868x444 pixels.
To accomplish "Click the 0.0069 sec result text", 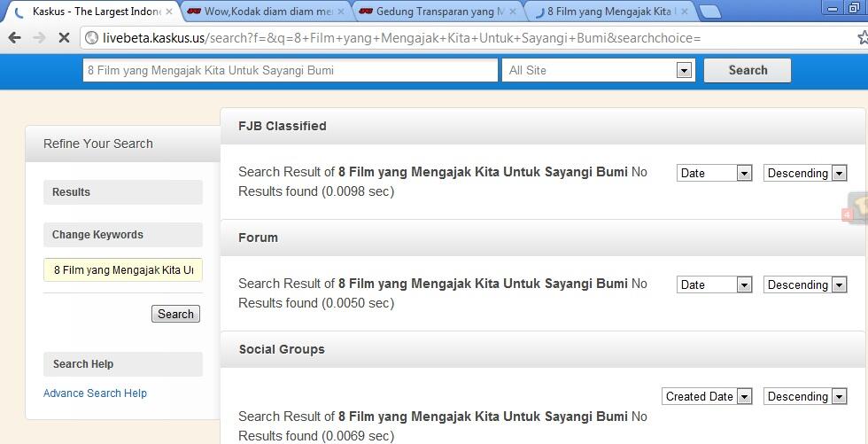I will (358, 436).
